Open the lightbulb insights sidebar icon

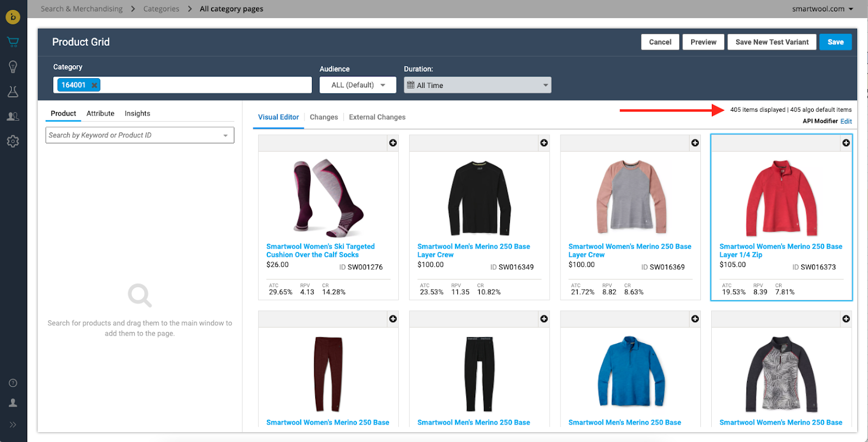click(13, 67)
